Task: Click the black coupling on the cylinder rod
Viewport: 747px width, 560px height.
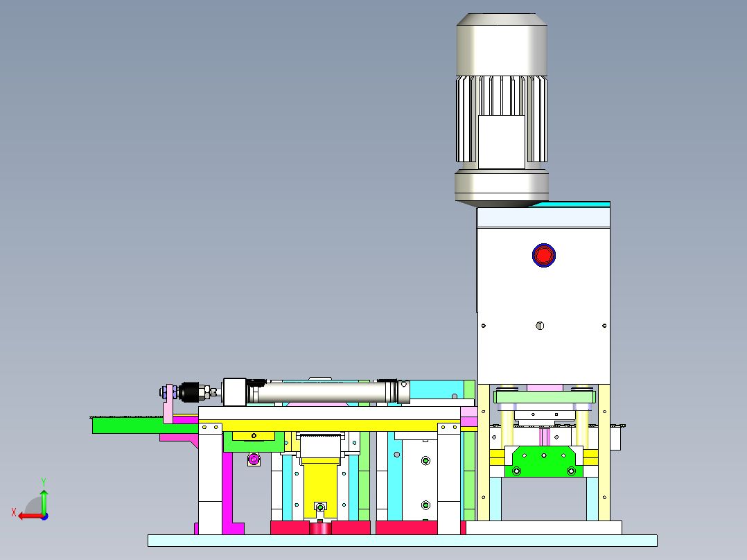Action: [191, 391]
